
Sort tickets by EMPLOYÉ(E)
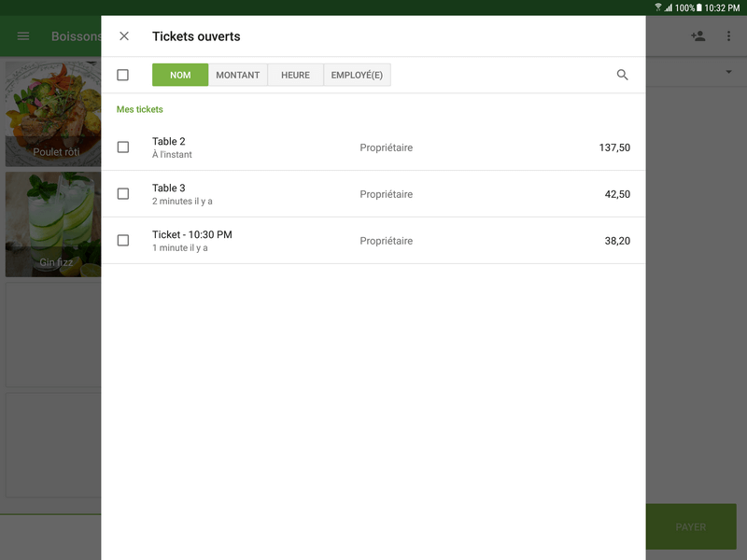(x=359, y=74)
